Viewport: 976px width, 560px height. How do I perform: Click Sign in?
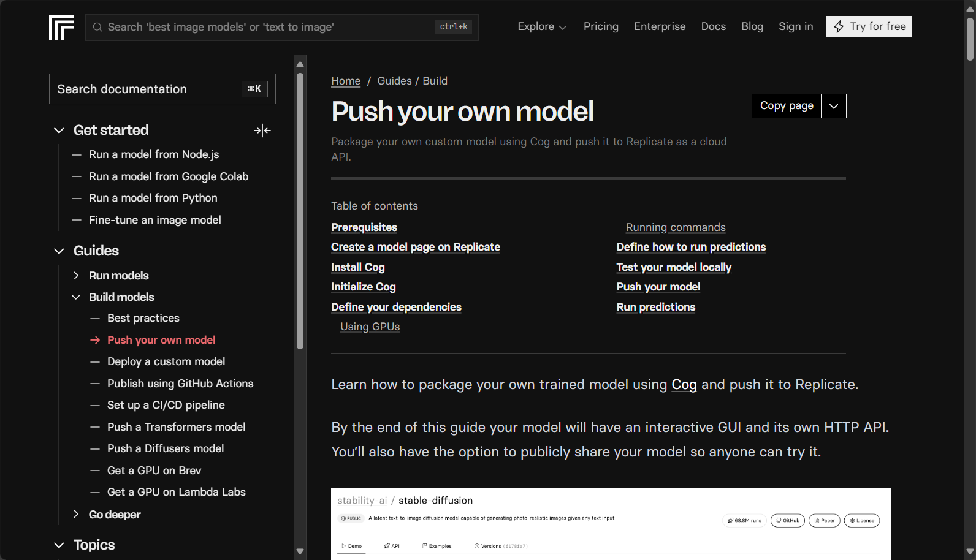tap(796, 26)
